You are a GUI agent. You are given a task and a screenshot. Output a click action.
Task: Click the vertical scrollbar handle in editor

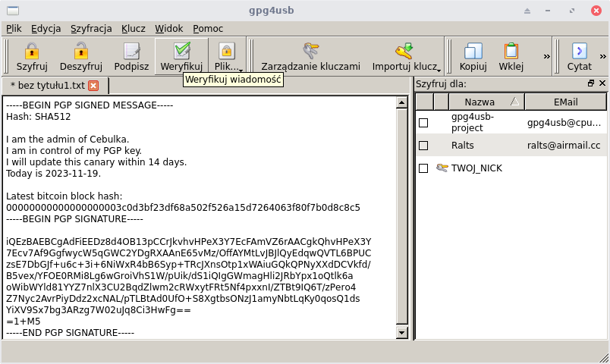coord(401,216)
